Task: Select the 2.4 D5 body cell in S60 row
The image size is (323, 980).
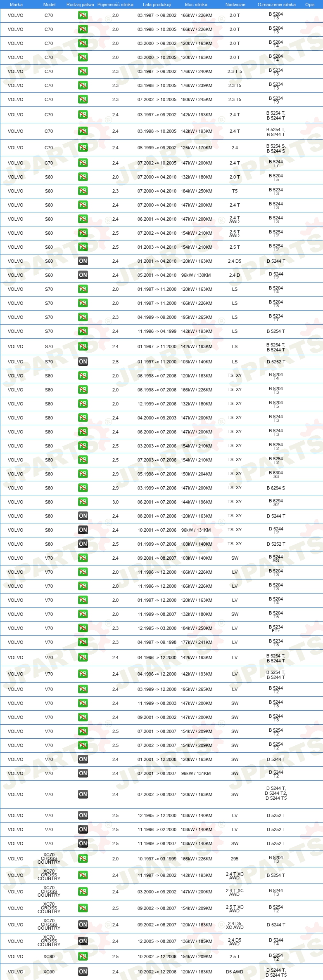Action: coord(235,261)
